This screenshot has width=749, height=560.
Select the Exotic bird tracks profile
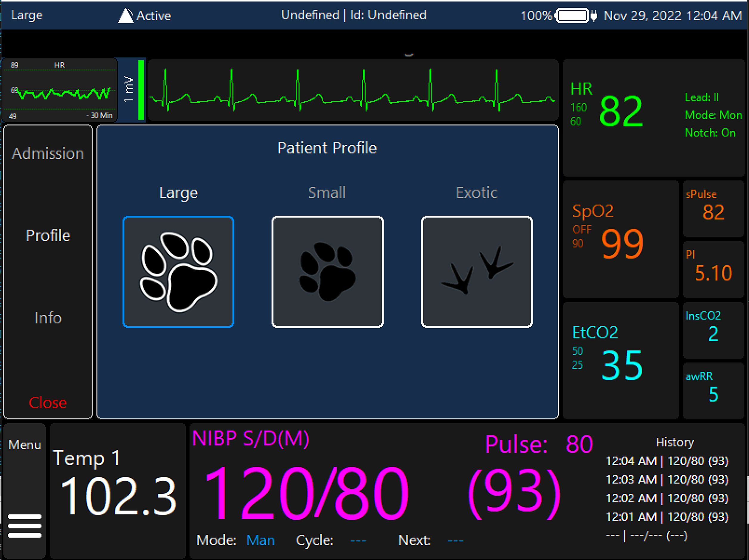click(477, 272)
